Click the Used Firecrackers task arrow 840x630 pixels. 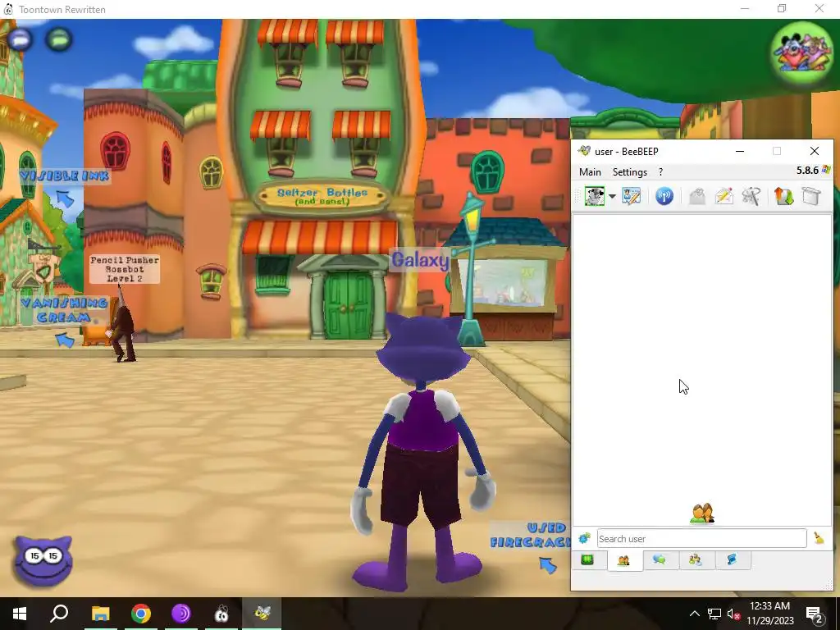pos(547,564)
